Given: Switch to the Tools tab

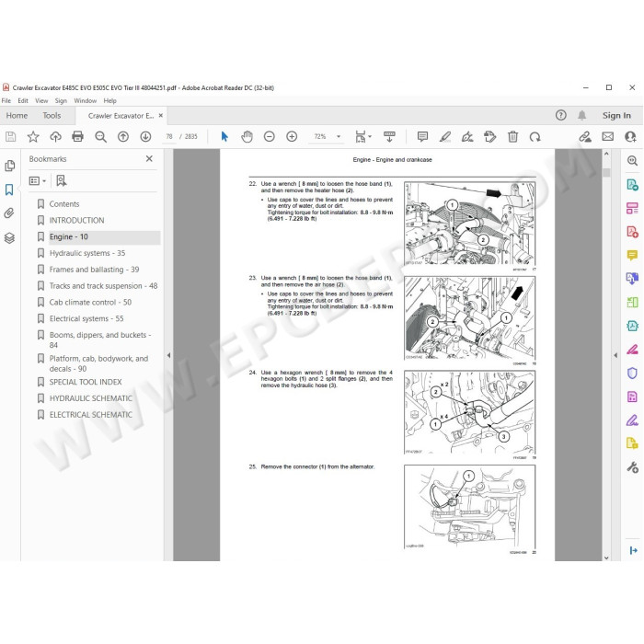Looking at the screenshot, I should click(x=52, y=115).
